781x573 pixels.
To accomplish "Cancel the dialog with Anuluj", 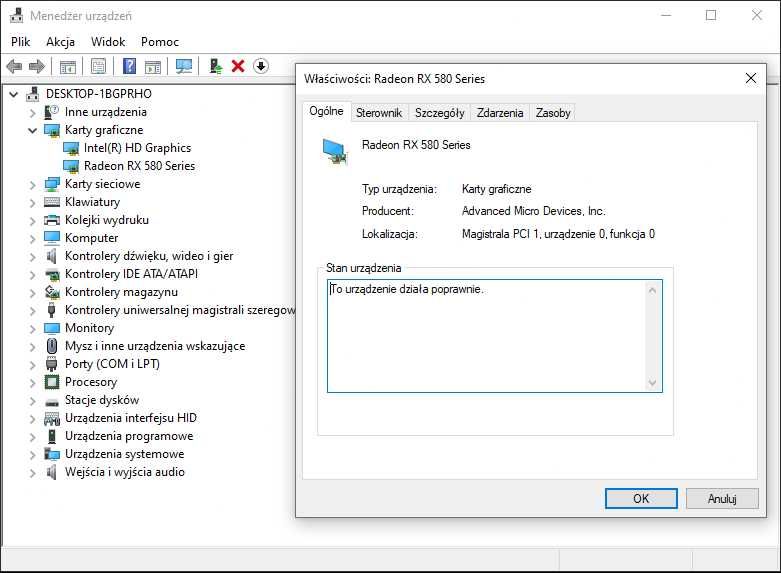I will (722, 498).
